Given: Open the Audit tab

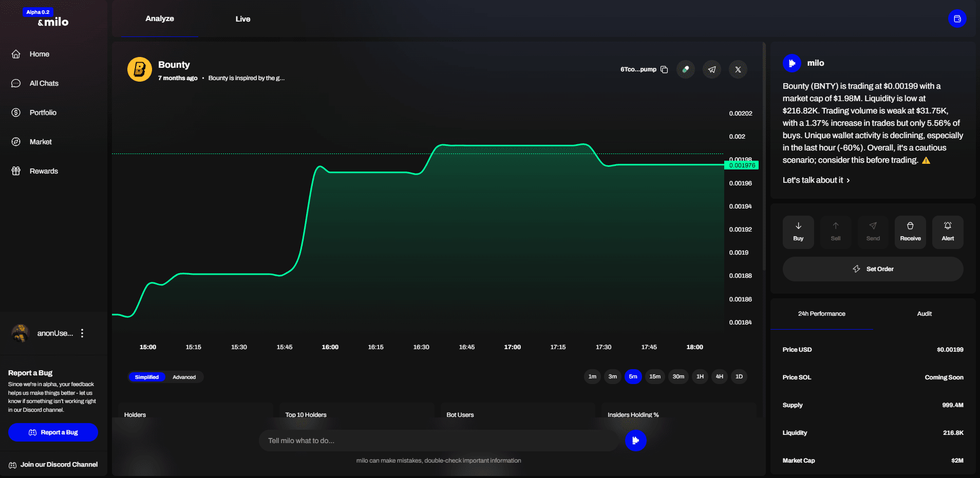Looking at the screenshot, I should pyautogui.click(x=924, y=314).
